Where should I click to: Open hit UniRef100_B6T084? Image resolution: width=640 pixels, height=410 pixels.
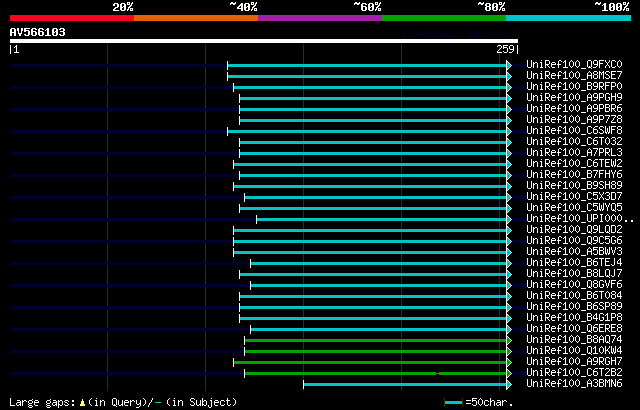point(574,296)
